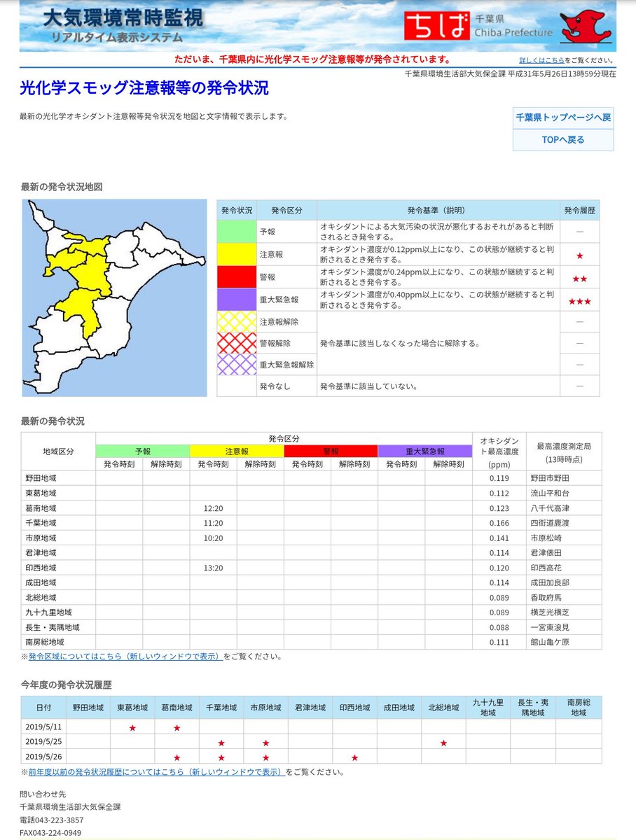Viewport: 636px width, 840px height.
Task: Click the 東葛地域 star for 2019/5/11
Action: 132,728
